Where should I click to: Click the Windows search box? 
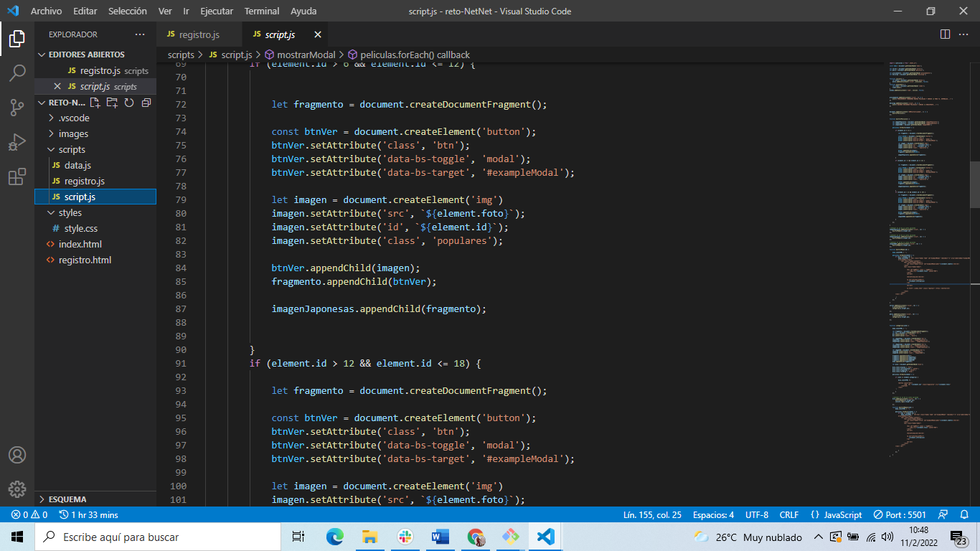pos(158,537)
